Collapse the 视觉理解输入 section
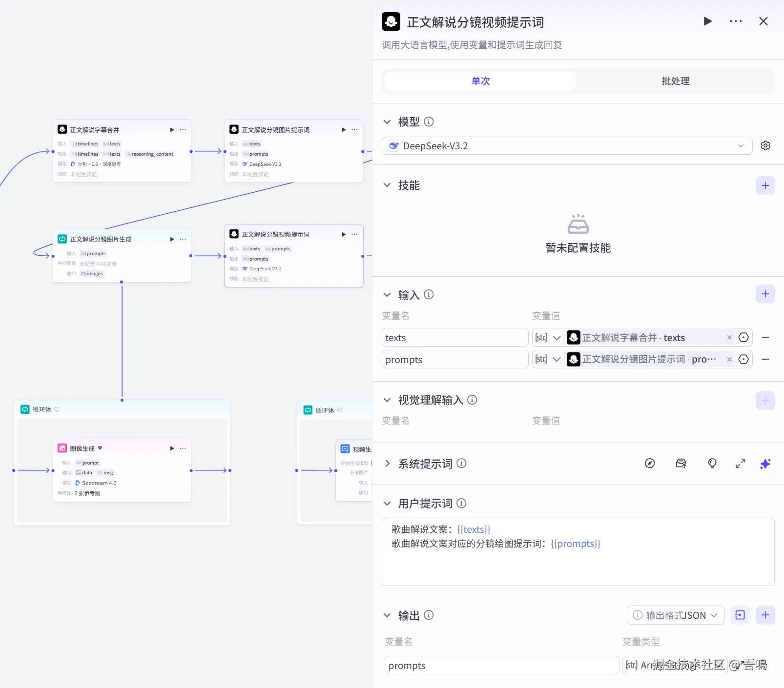Screen dimensions: 784x688 387,400
